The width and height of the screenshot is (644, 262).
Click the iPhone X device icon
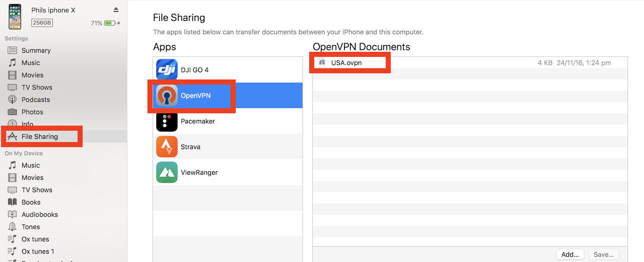coord(15,16)
